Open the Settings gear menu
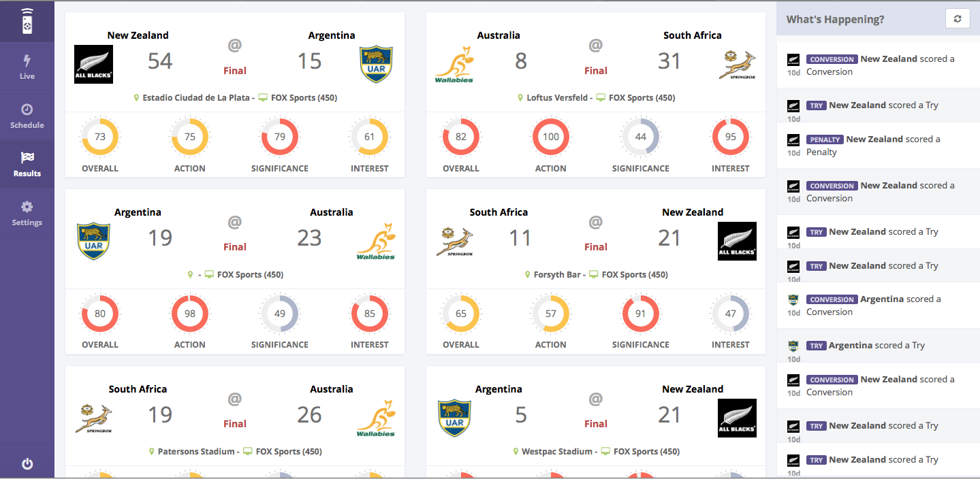The height and width of the screenshot is (479, 980). tap(27, 213)
